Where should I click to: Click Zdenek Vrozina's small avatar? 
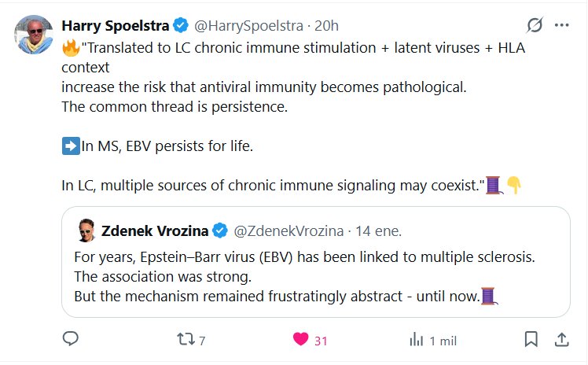pyautogui.click(x=86, y=230)
